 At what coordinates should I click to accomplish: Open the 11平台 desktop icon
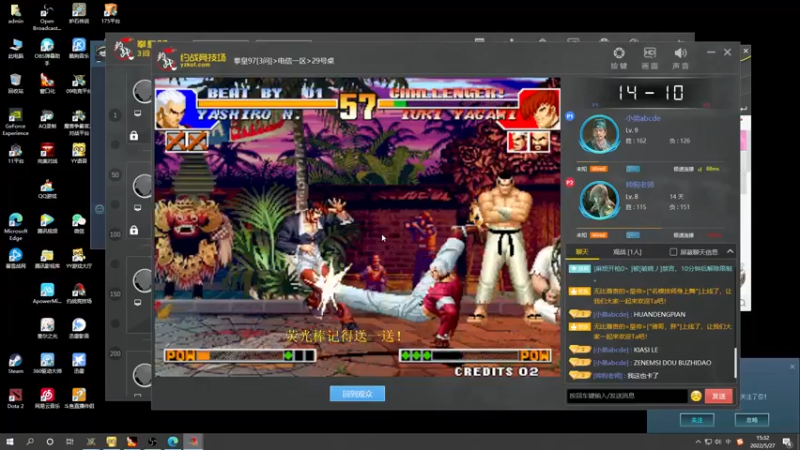point(15,153)
